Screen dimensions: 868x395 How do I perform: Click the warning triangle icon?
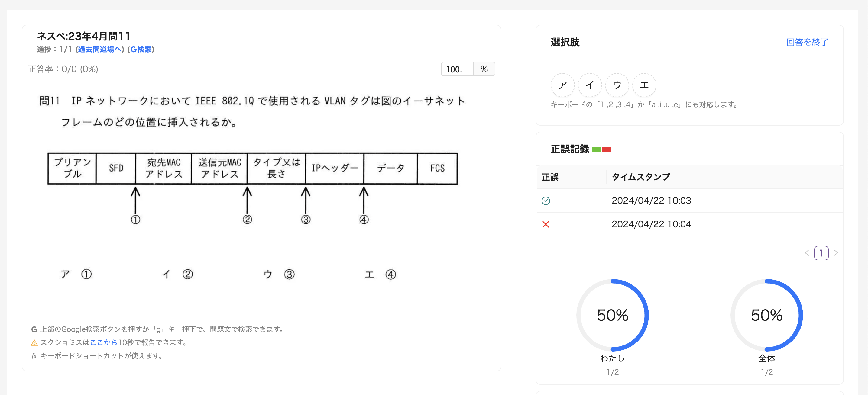(x=34, y=343)
